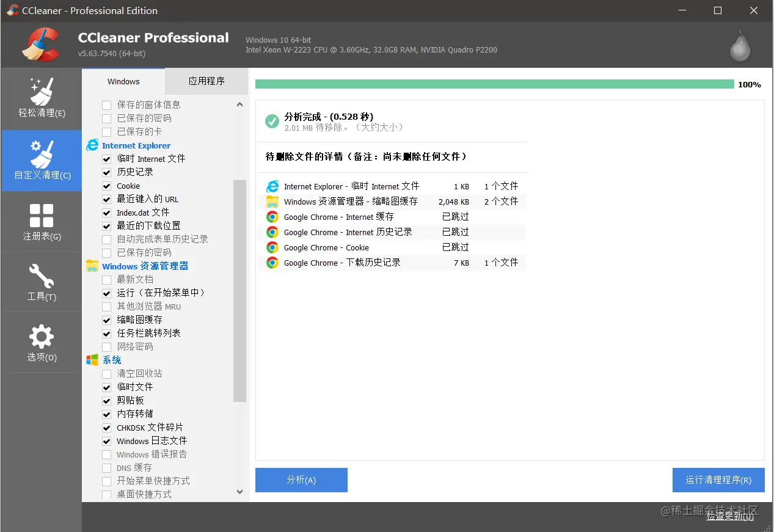The height and width of the screenshot is (532, 774).
Task: Uncheck Index.dat 文件 checkbox
Action: click(107, 213)
